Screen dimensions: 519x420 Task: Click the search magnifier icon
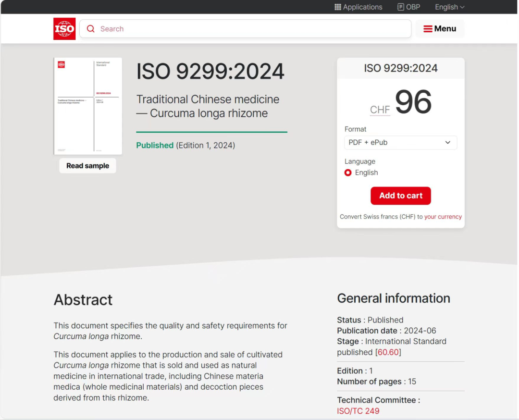click(91, 29)
